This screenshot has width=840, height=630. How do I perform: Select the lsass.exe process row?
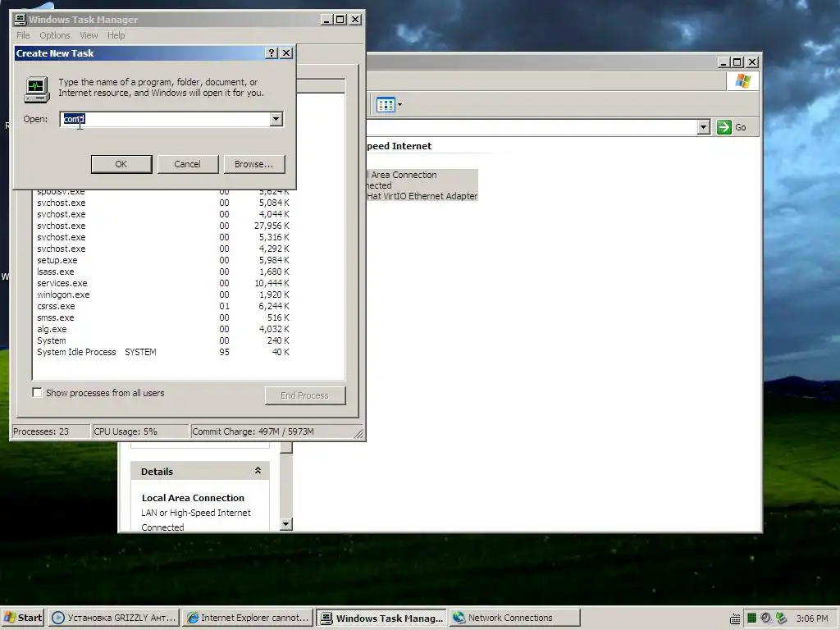pyautogui.click(x=163, y=272)
